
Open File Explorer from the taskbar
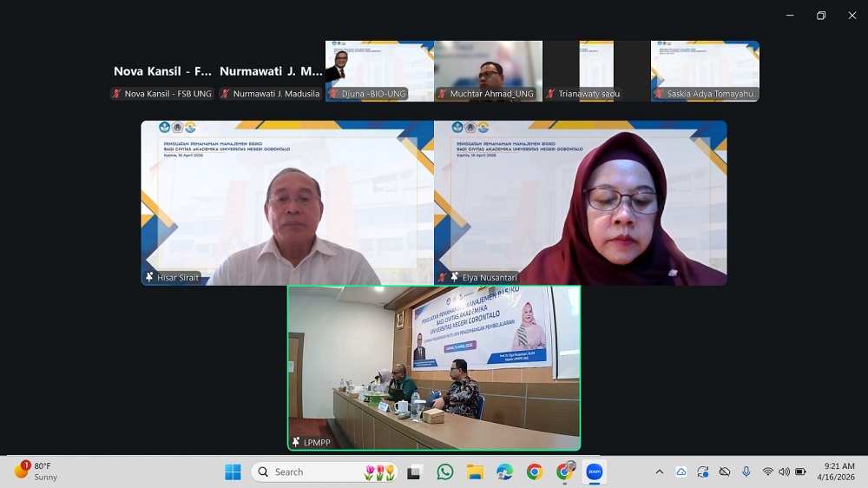pos(475,472)
